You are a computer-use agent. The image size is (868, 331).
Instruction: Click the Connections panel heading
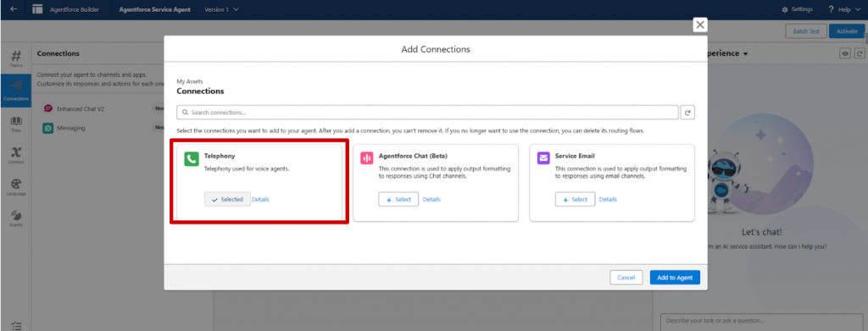[x=58, y=53]
